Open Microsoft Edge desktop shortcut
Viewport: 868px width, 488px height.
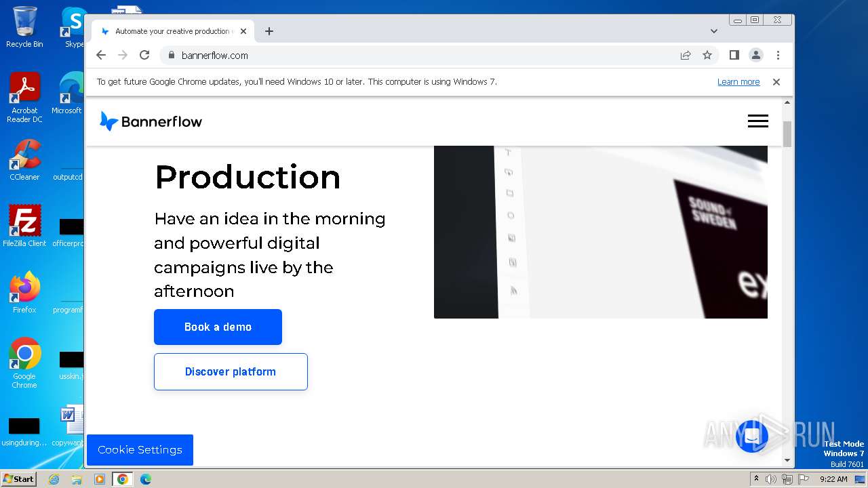[69, 94]
